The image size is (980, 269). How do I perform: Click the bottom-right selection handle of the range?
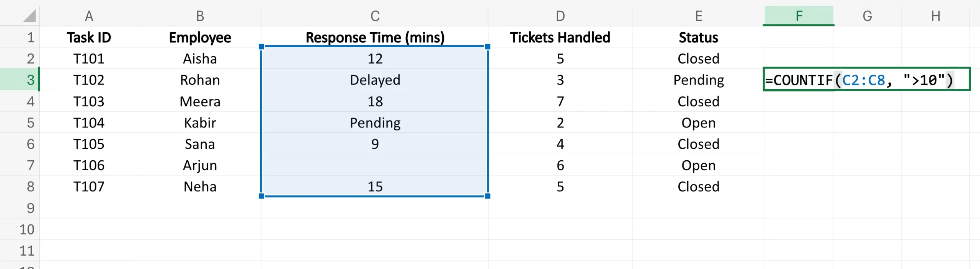tap(488, 196)
